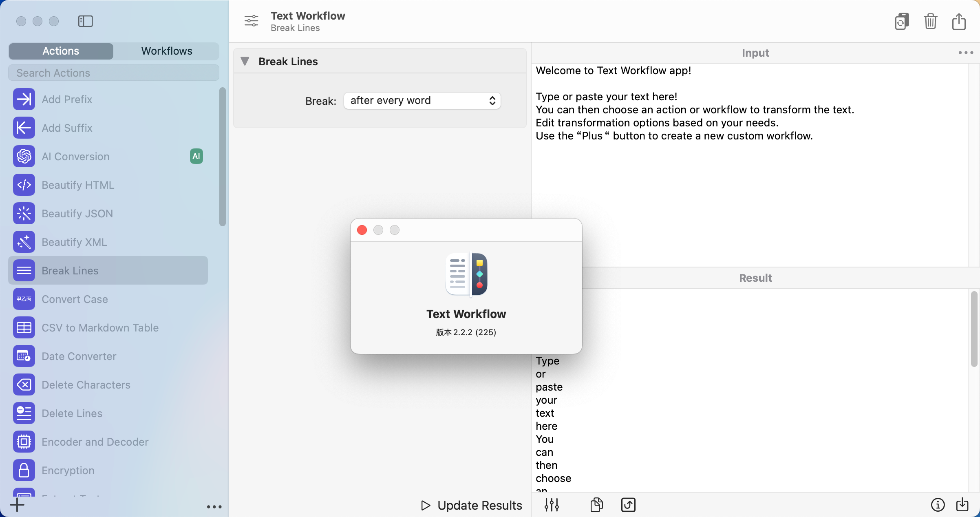Click the actions list scrollbar
Viewport: 980px width, 517px height.
pyautogui.click(x=222, y=157)
